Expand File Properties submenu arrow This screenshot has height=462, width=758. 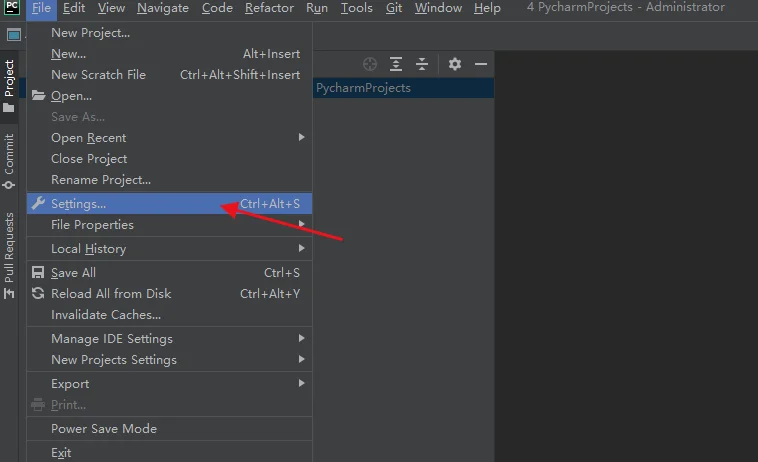click(301, 224)
